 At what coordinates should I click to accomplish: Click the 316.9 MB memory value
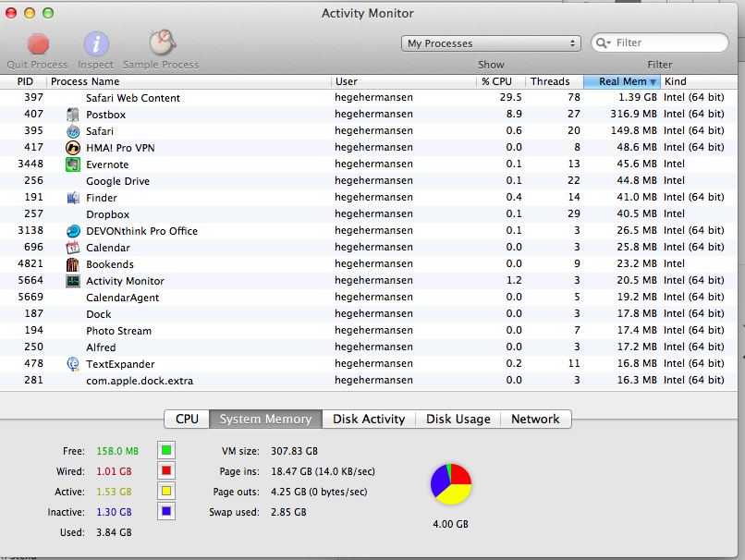(634, 114)
